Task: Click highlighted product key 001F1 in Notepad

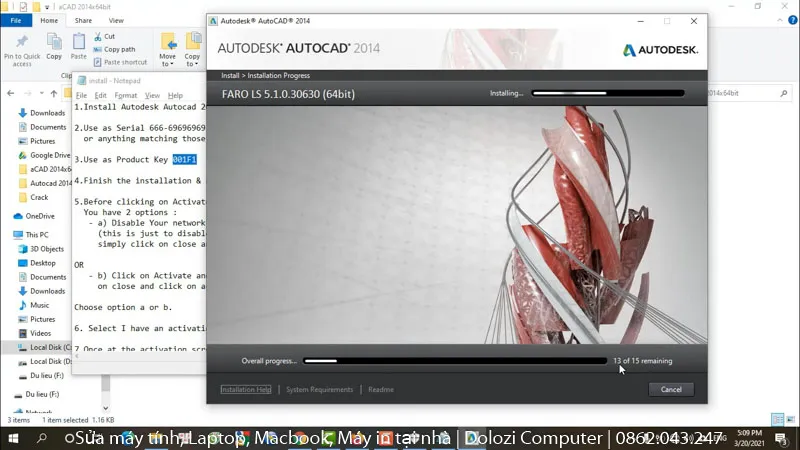Action: [x=184, y=159]
